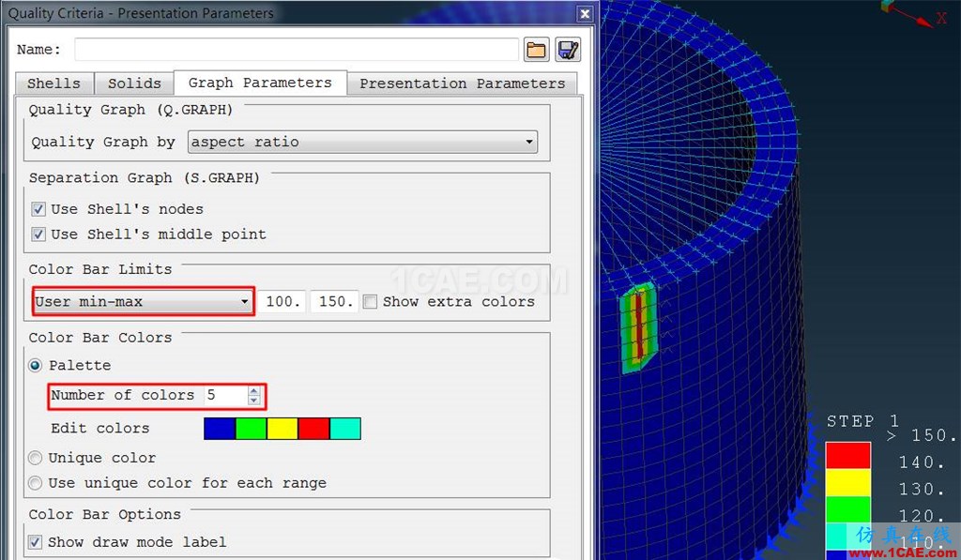Edit the yellow palette color swatch
The image size is (961, 560).
point(282,429)
